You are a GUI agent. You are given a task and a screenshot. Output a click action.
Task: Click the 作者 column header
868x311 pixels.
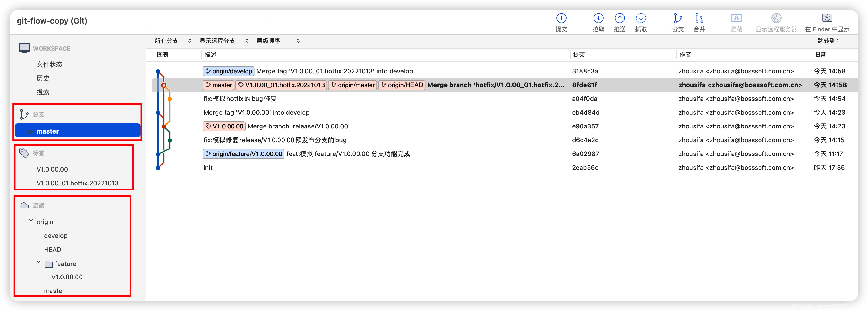point(685,55)
